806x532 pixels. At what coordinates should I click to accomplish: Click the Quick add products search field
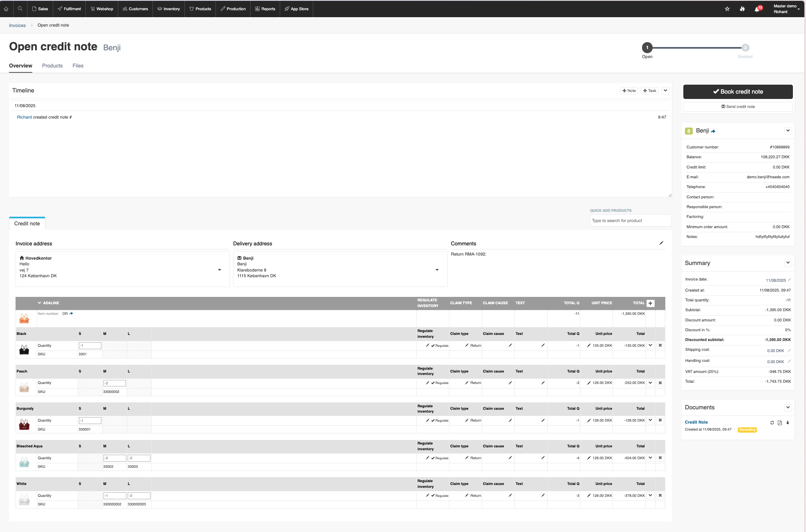click(630, 221)
